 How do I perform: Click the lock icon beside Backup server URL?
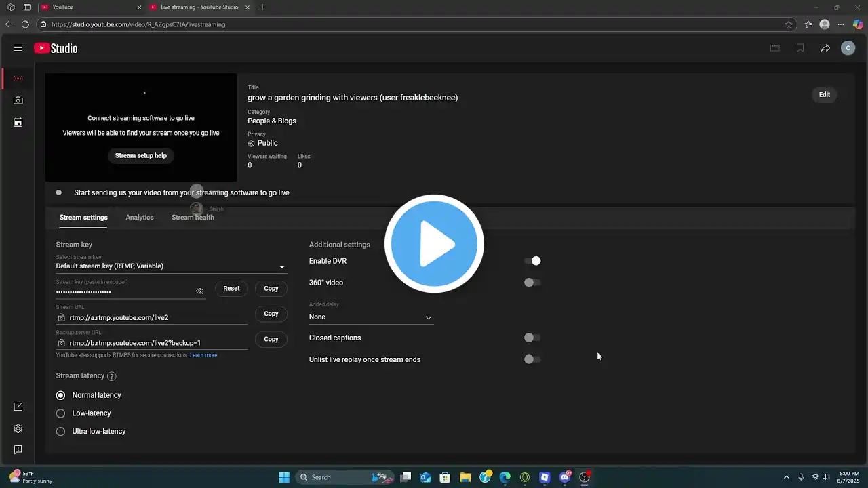(x=62, y=343)
